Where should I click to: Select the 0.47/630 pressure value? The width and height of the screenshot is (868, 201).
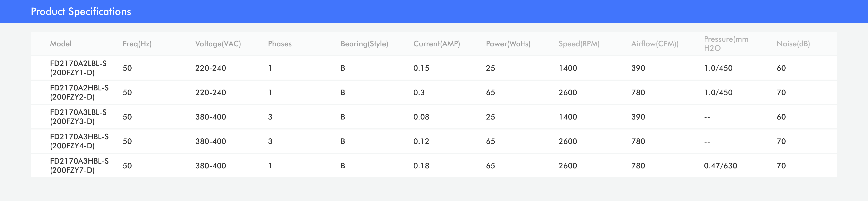[721, 166]
